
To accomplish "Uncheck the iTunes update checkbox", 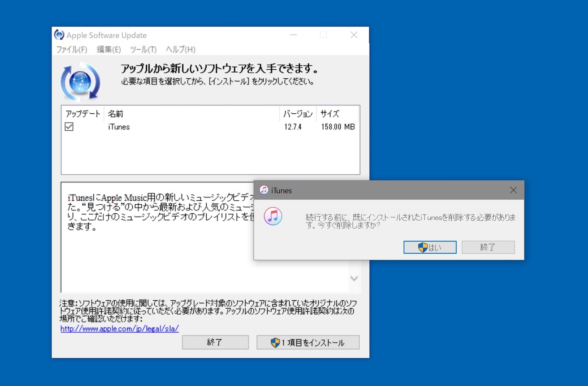I will pos(69,127).
